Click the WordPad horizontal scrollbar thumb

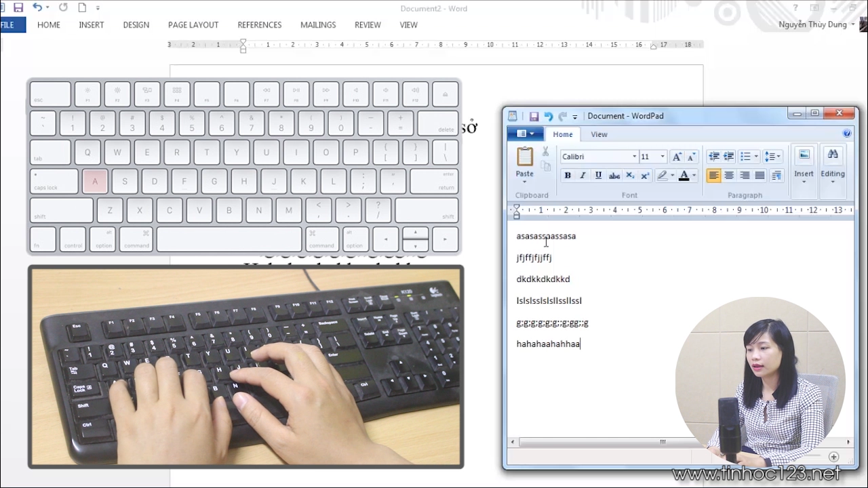663,442
